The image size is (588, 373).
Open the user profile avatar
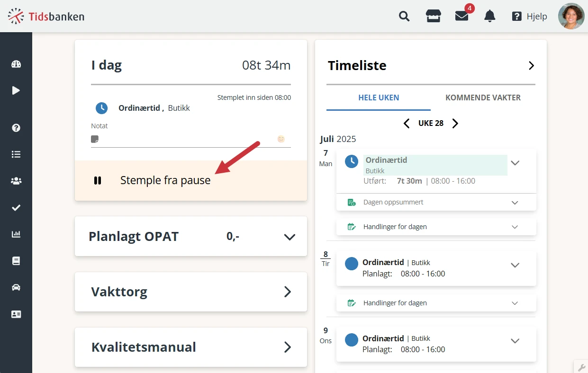(x=571, y=16)
